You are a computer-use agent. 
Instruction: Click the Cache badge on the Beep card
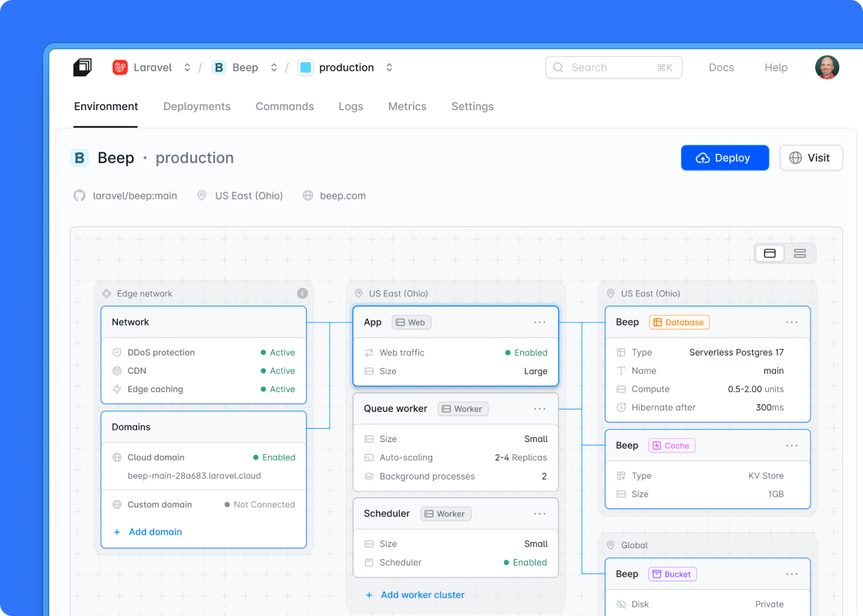click(x=671, y=445)
